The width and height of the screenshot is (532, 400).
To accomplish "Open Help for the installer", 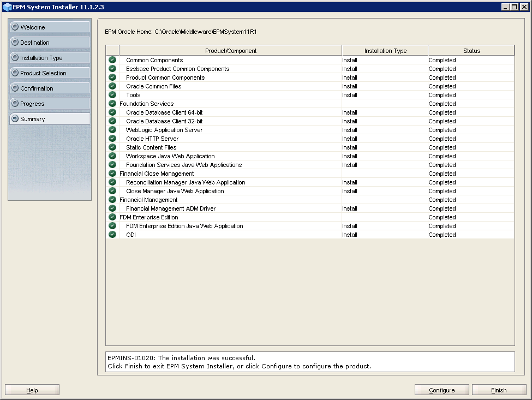I will (32, 390).
